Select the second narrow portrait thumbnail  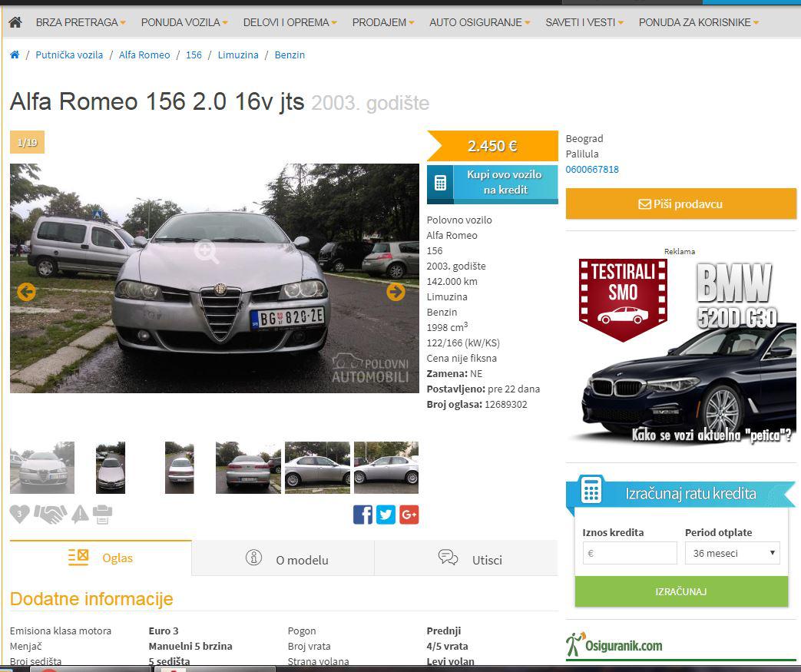111,468
